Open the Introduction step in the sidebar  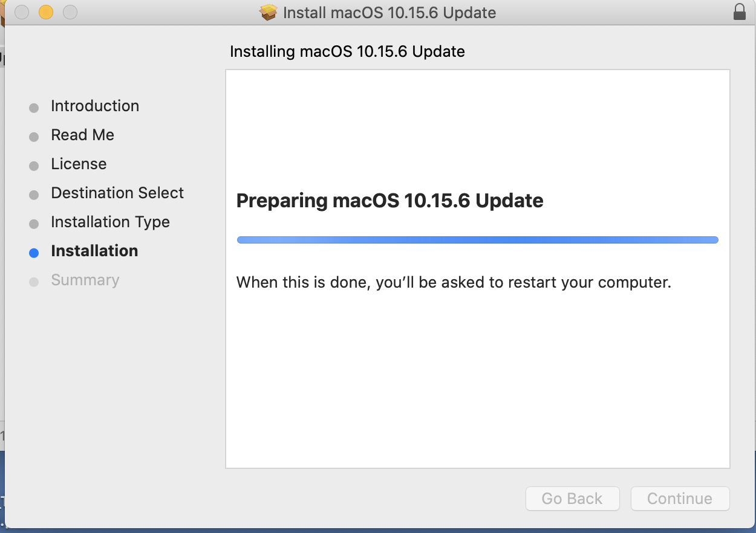point(95,106)
